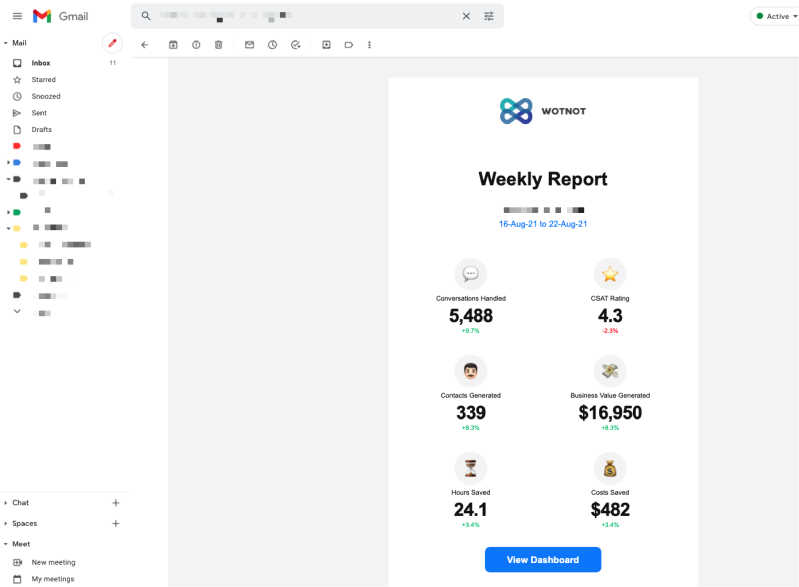The width and height of the screenshot is (799, 587).
Task: Click the search magnifier icon
Action: pos(146,16)
